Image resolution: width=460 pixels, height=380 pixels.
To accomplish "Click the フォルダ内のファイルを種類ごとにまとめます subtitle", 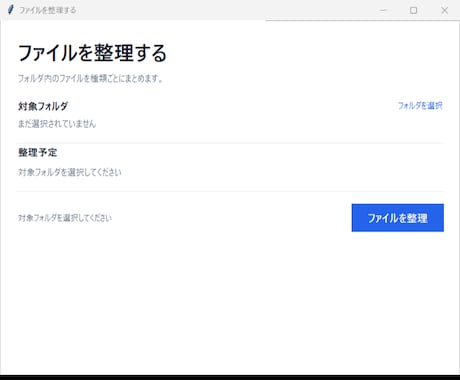I will [90, 79].
